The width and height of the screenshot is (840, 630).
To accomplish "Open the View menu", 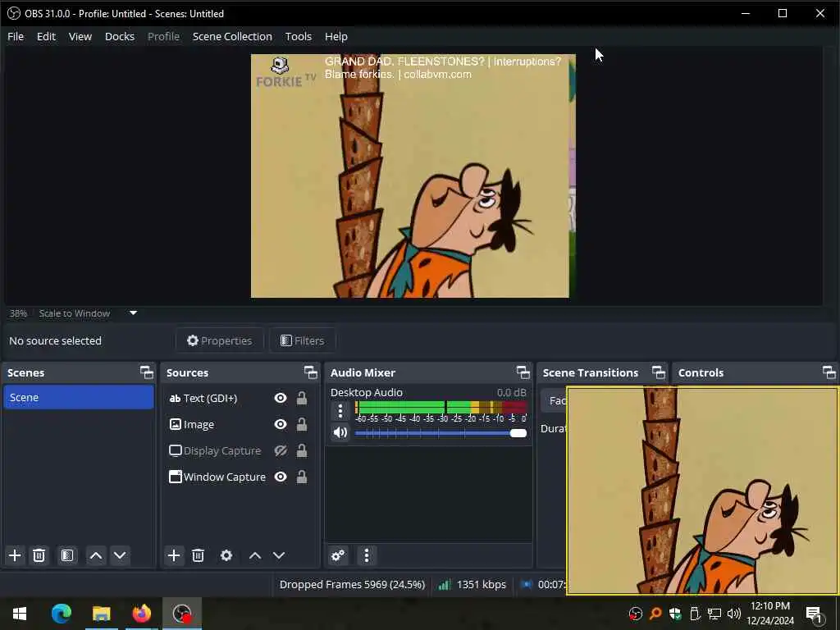I will click(x=80, y=36).
